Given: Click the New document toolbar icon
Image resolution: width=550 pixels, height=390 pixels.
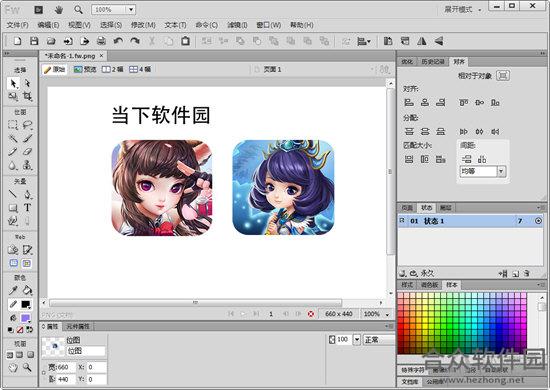Looking at the screenshot, I should 17,41.
